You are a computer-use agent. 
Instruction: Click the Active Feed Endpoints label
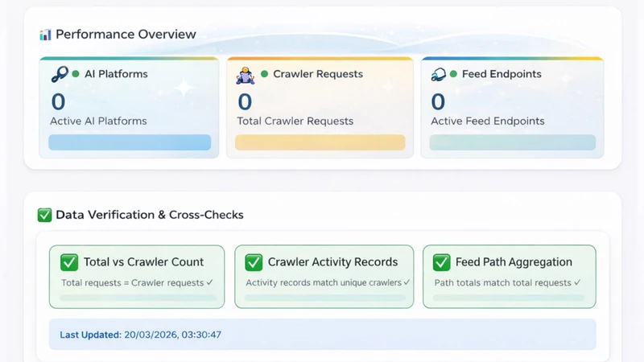(x=488, y=121)
